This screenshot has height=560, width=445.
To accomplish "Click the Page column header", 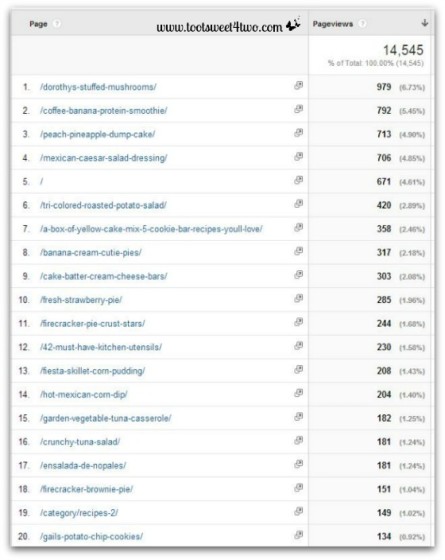I will point(38,24).
